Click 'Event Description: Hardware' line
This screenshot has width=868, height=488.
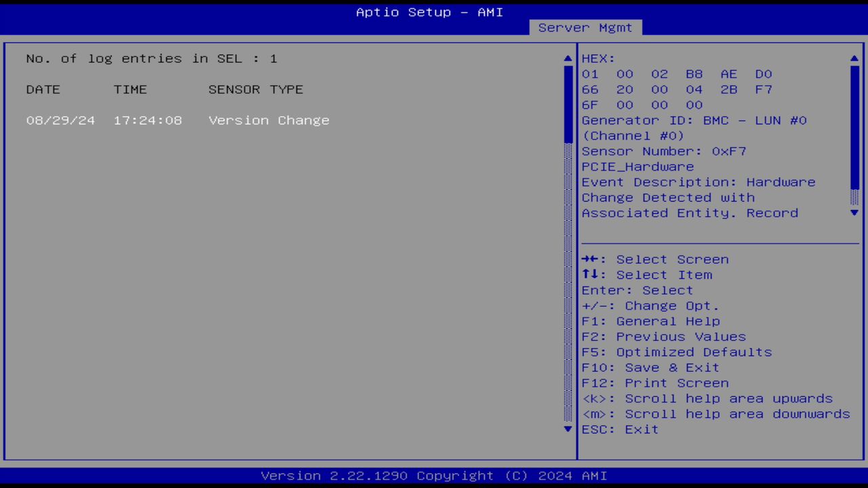698,182
